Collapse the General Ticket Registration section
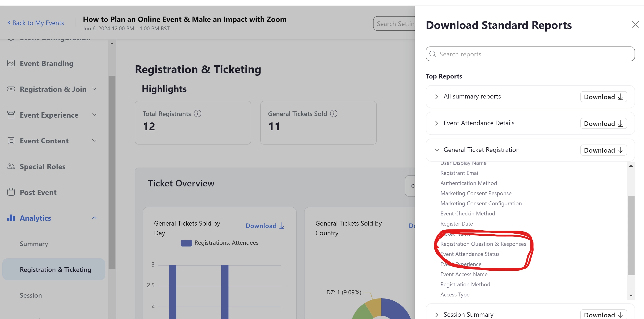644x319 pixels. (437, 150)
